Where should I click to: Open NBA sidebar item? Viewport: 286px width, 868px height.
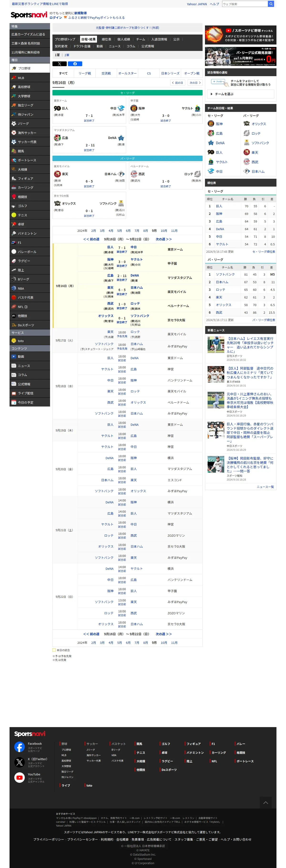coord(30,288)
